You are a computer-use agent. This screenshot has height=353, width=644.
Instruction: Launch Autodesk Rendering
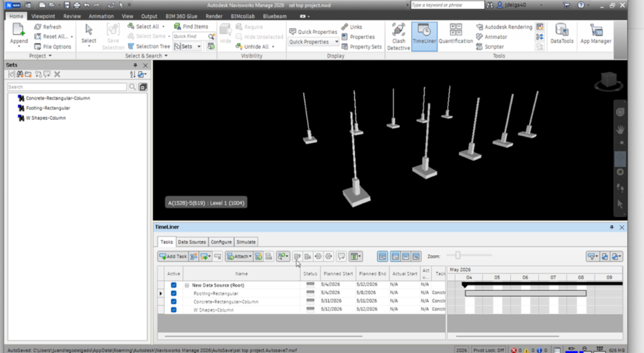pyautogui.click(x=504, y=27)
